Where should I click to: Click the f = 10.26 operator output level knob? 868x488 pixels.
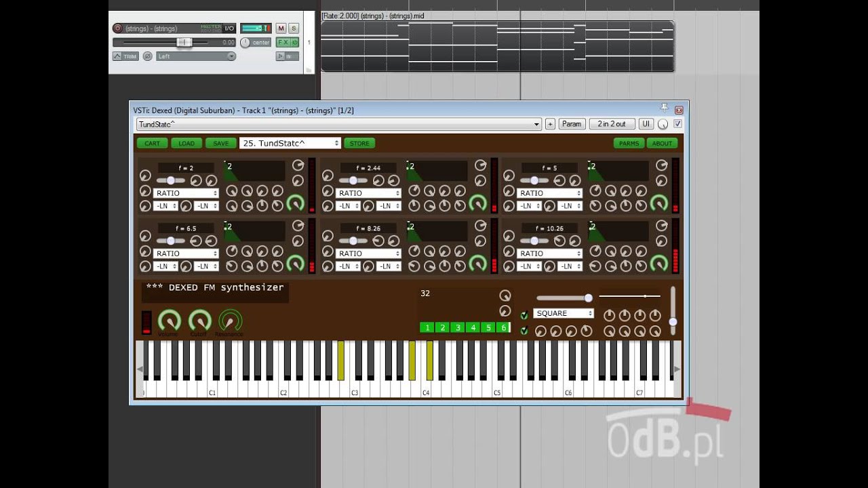(x=658, y=263)
